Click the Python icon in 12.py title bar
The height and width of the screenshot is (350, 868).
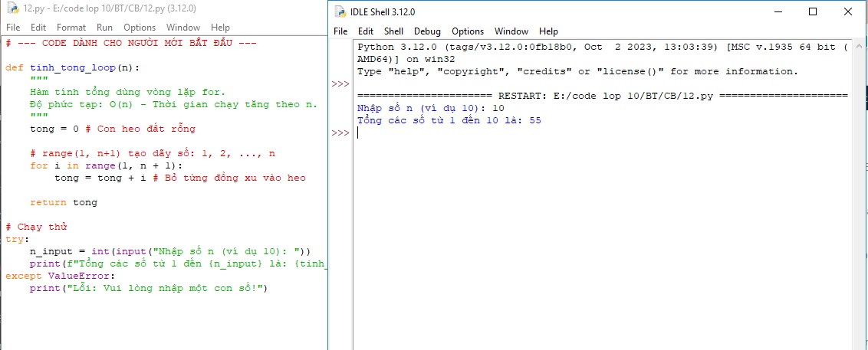pyautogui.click(x=13, y=8)
